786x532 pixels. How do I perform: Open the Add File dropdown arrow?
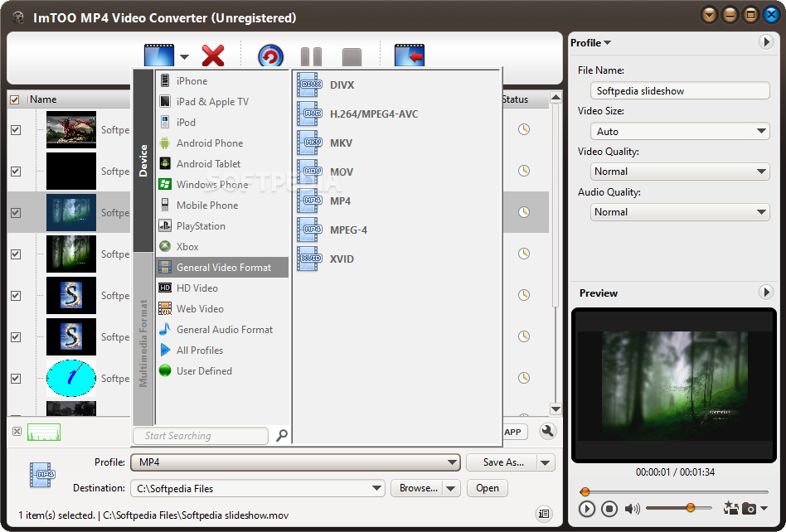click(x=184, y=56)
